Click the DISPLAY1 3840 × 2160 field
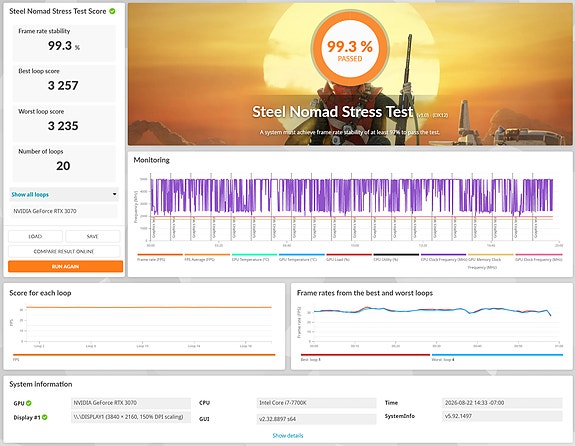 [131, 417]
